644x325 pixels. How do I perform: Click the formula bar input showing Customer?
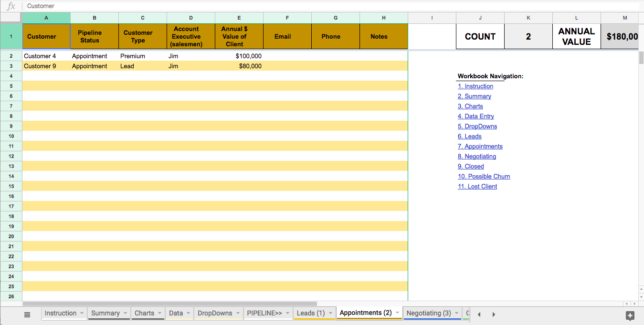coord(332,6)
